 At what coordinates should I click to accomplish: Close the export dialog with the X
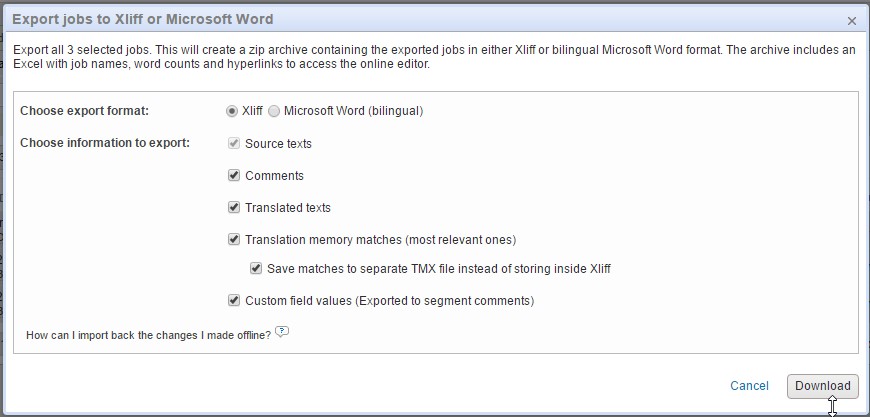tap(852, 21)
